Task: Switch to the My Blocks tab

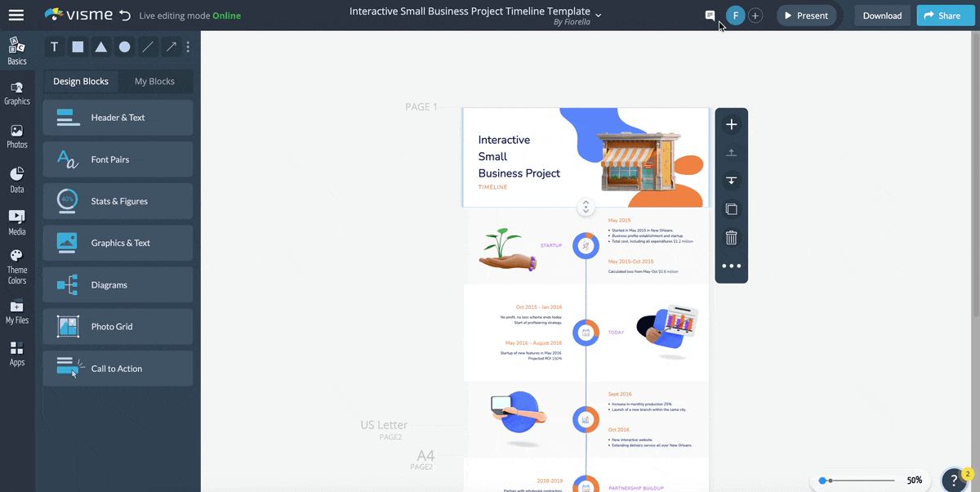Action: coord(154,81)
